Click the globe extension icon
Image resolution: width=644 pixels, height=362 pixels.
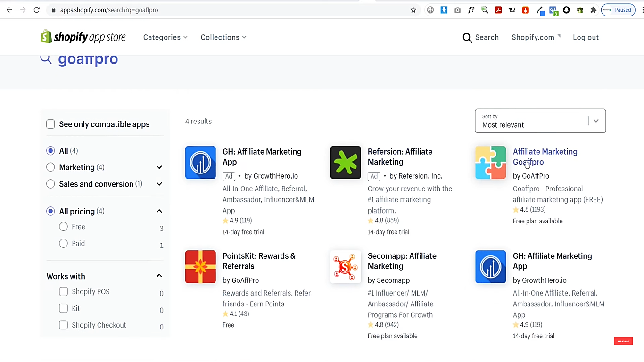tap(430, 10)
